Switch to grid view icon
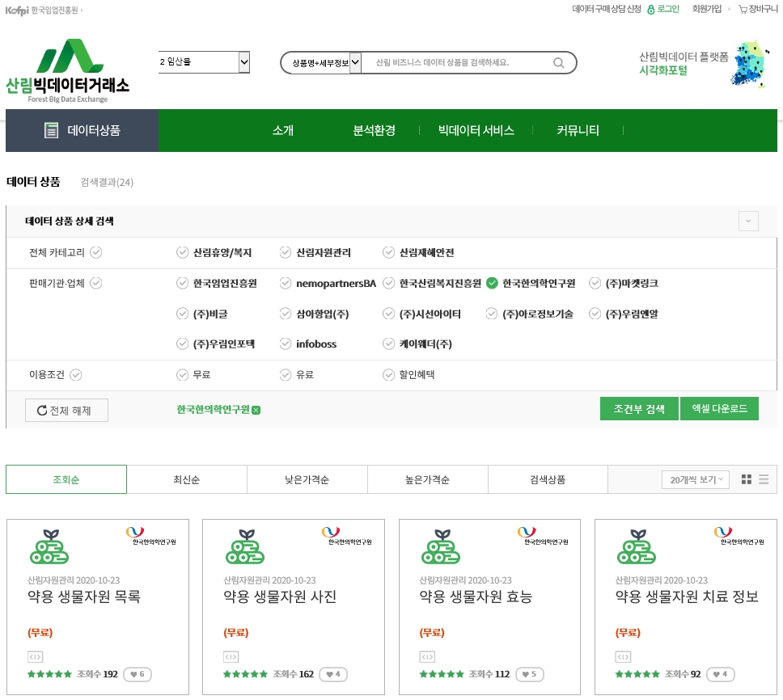783x700 pixels. click(x=747, y=479)
